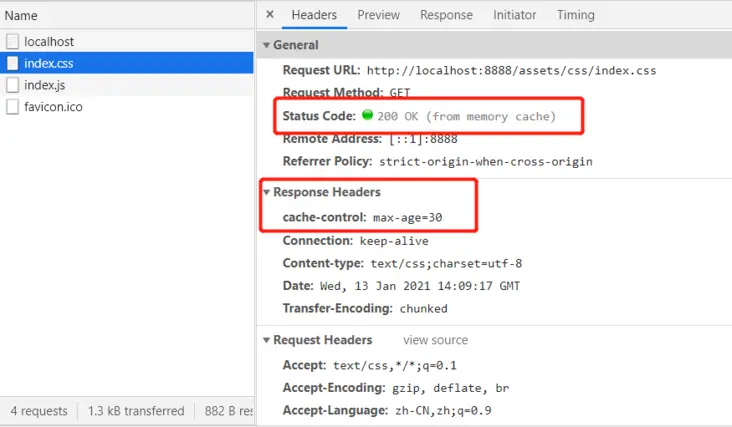
Task: Click the view source link
Action: click(436, 340)
